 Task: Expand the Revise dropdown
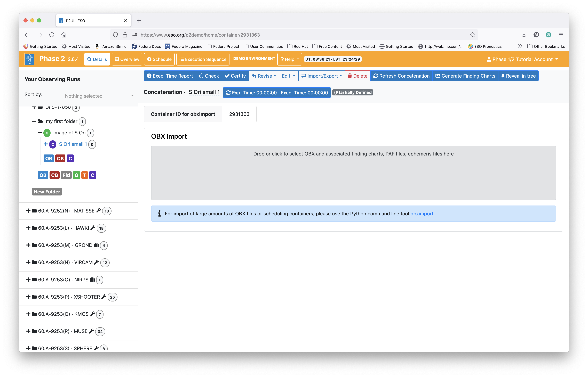[264, 76]
